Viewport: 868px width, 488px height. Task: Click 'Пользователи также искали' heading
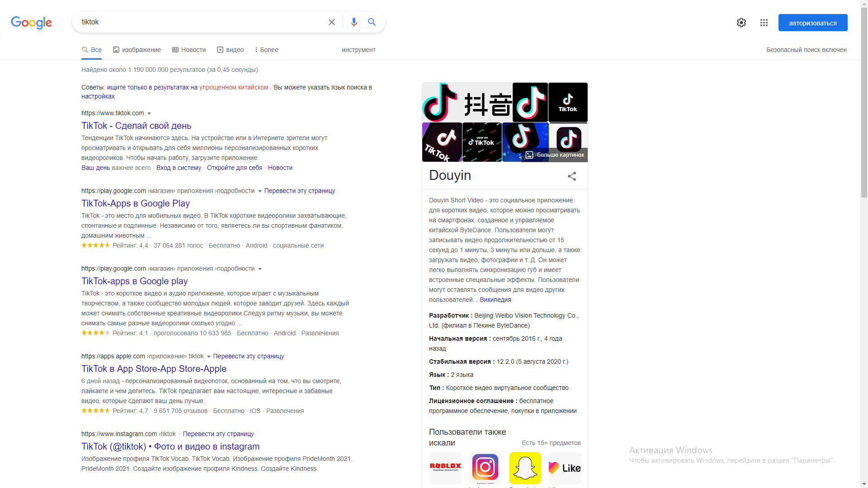(467, 437)
